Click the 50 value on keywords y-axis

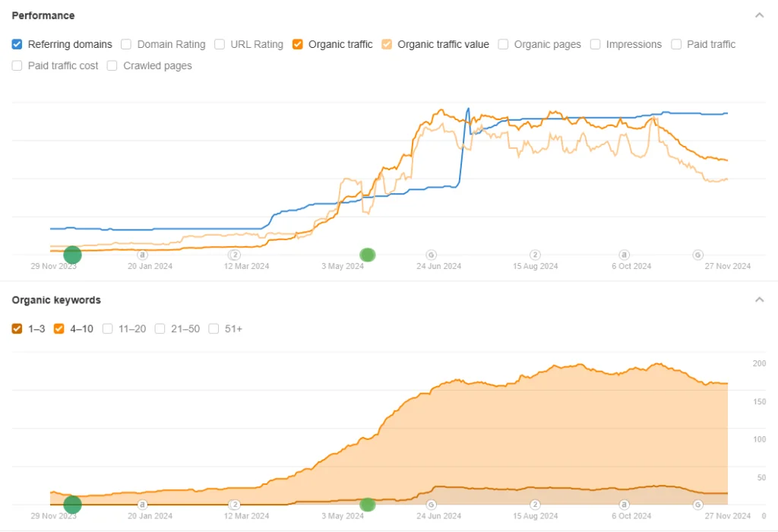[x=761, y=477]
